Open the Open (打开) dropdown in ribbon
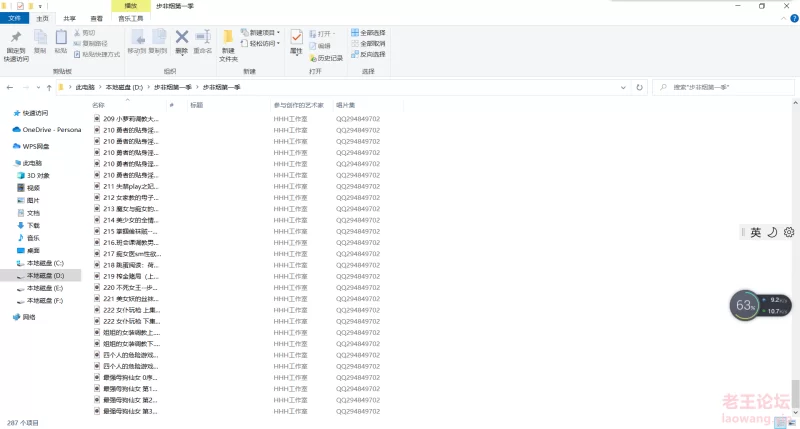The height and width of the screenshot is (429, 800). tap(322, 34)
